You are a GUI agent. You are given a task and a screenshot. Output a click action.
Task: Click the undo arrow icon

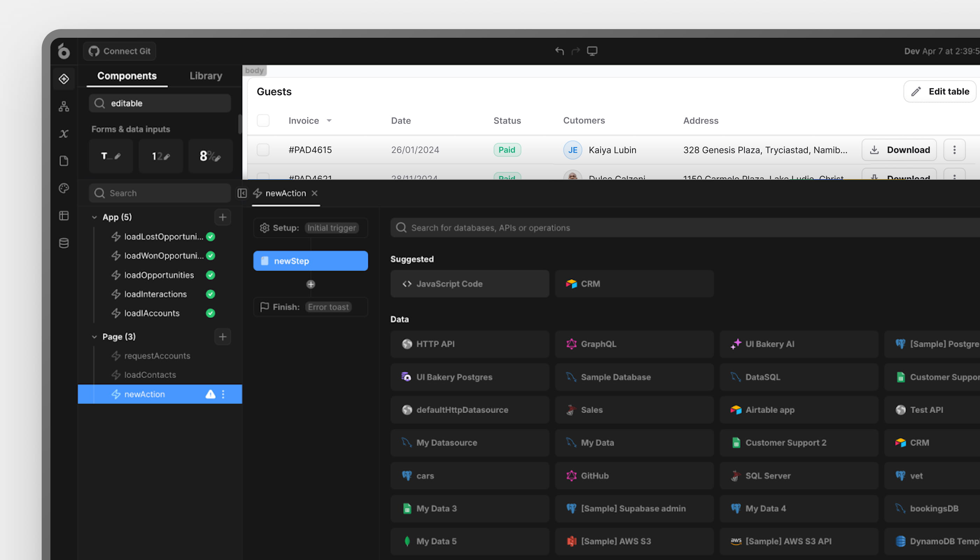(559, 51)
